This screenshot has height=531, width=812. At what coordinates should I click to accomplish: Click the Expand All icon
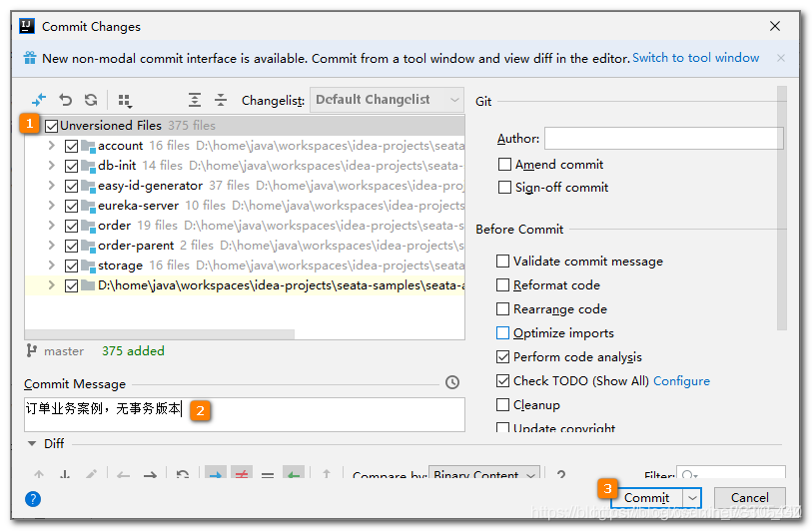[x=194, y=100]
